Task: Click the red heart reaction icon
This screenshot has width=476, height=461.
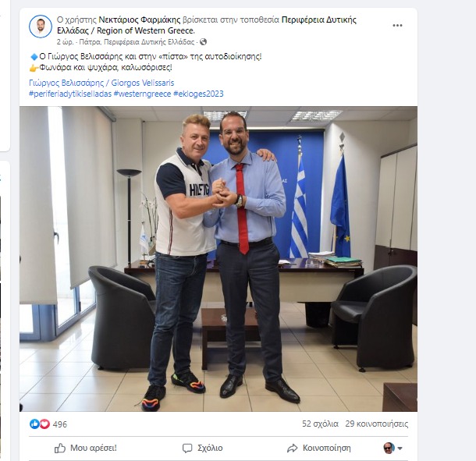Action: pos(44,424)
